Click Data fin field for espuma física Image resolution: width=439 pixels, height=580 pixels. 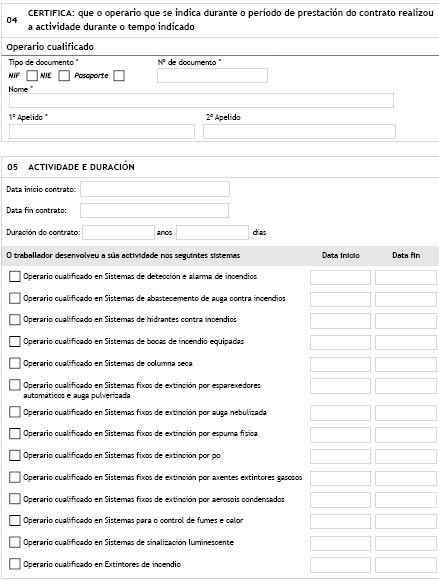point(406,435)
